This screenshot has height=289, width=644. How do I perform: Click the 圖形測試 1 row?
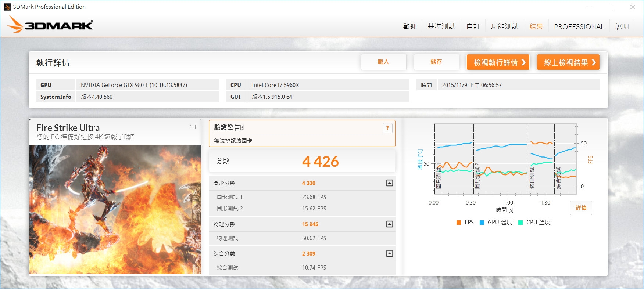pyautogui.click(x=302, y=197)
